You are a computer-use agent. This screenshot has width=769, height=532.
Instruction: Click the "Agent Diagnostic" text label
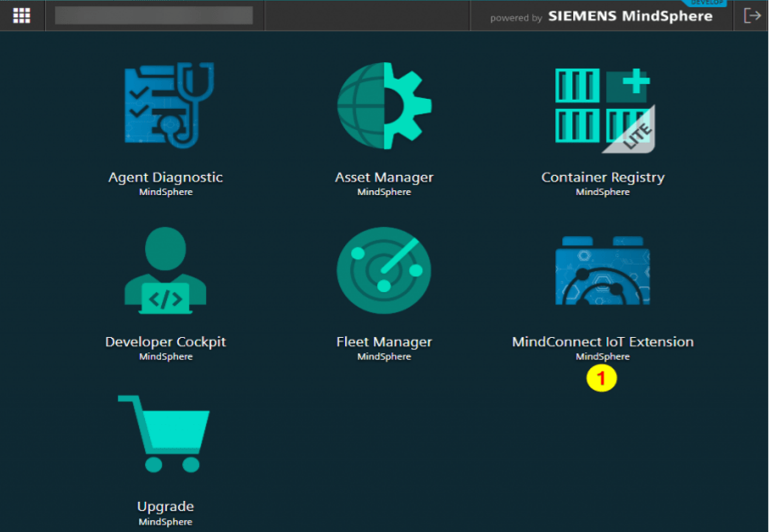[165, 178]
